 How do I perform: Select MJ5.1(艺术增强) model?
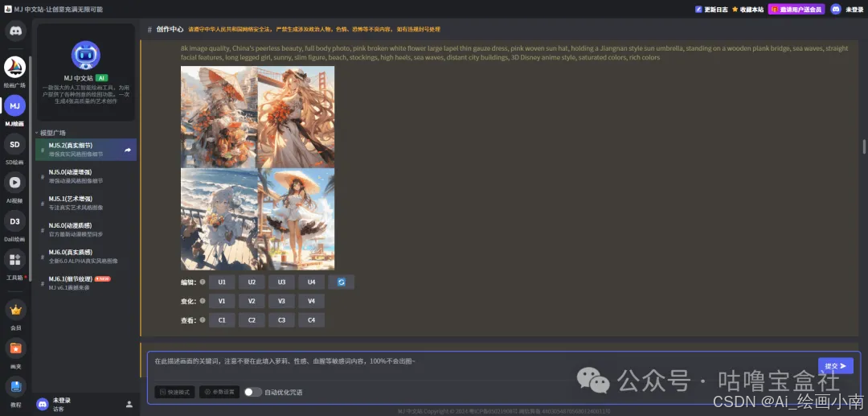point(86,203)
